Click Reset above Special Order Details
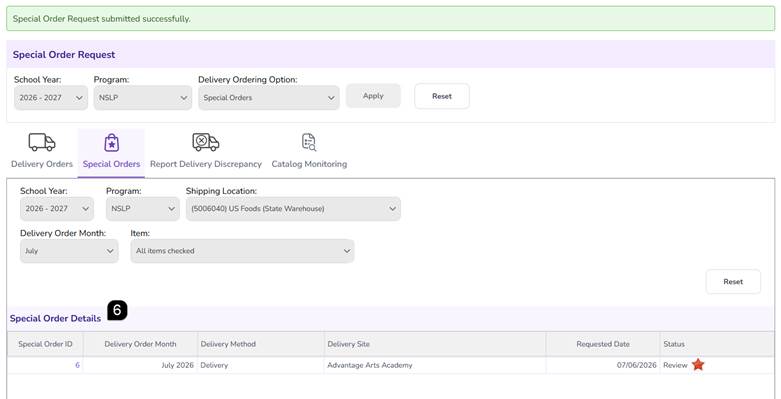This screenshot has width=781, height=399. click(x=733, y=281)
